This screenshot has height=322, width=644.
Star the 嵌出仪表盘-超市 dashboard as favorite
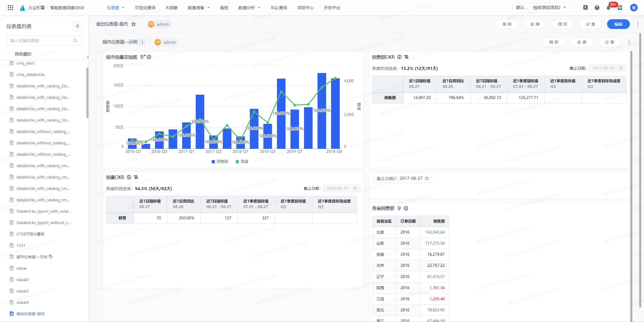click(x=134, y=24)
